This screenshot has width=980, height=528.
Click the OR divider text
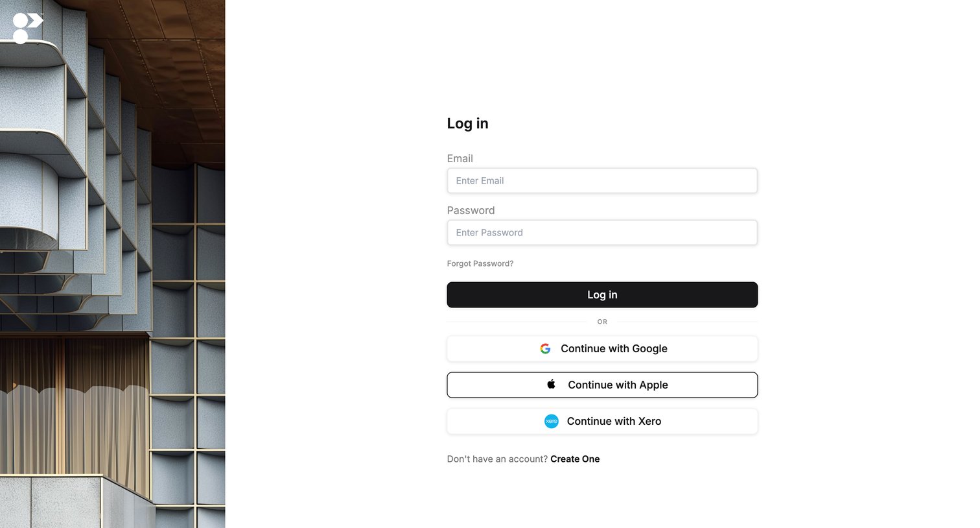(602, 322)
